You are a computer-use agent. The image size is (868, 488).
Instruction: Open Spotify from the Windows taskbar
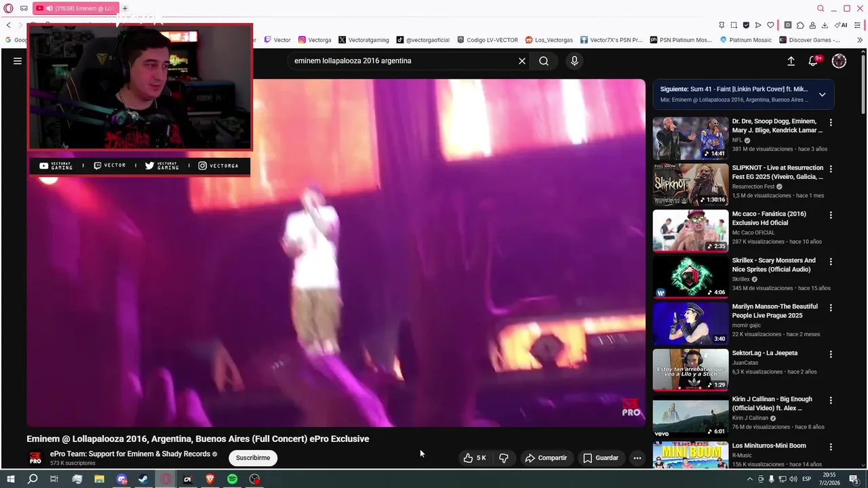[232, 479]
